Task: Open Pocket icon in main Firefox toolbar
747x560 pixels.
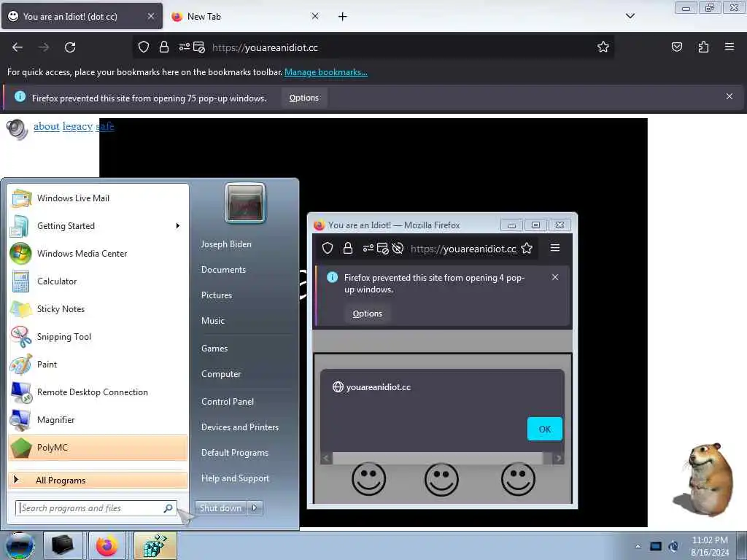Action: point(677,47)
